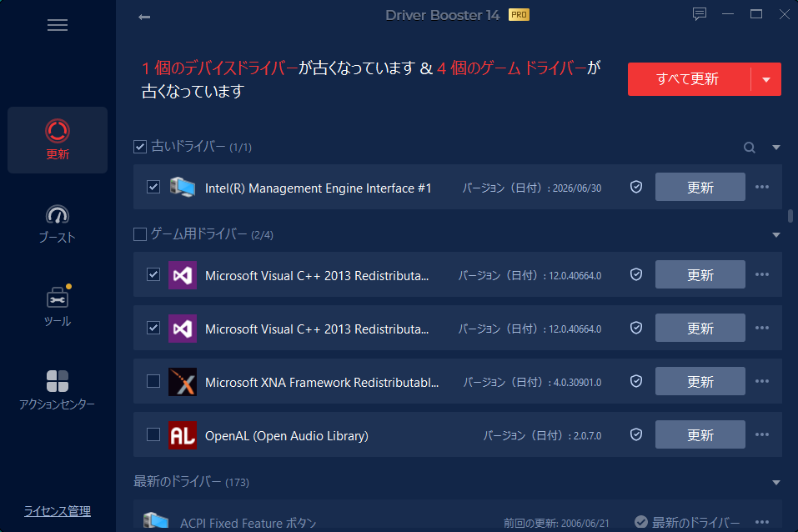Toggle the ゲーム用ドライバー group checkbox

point(140,234)
